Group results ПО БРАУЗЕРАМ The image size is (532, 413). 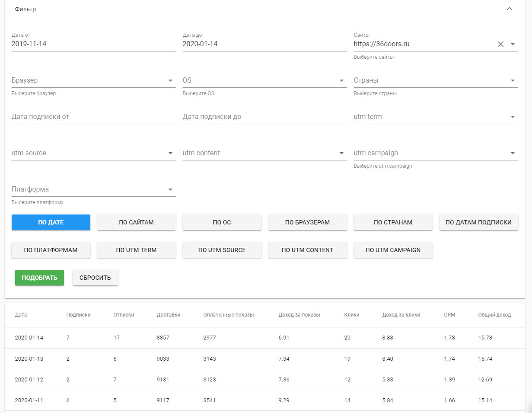(x=307, y=222)
